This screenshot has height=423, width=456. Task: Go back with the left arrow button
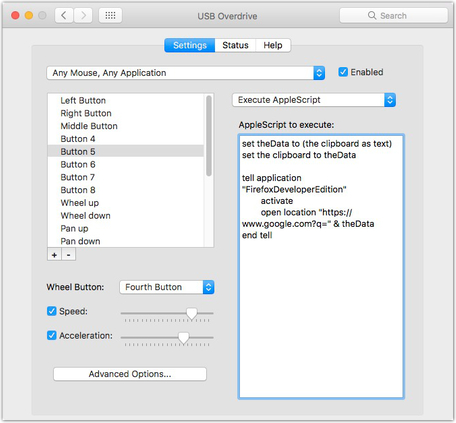64,15
